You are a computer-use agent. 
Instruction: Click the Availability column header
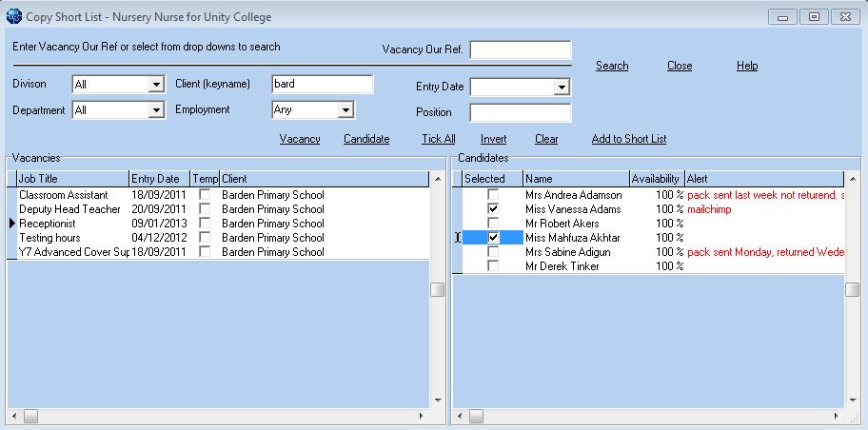658,179
